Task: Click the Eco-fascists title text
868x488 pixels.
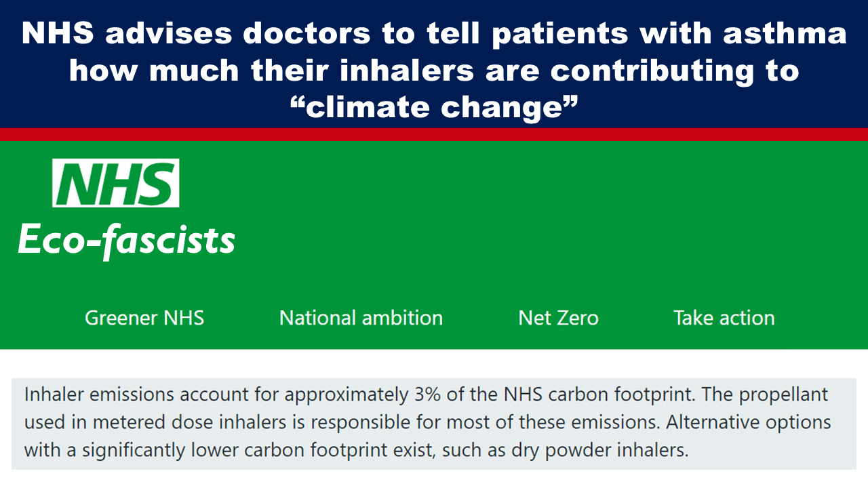Action: (x=127, y=240)
